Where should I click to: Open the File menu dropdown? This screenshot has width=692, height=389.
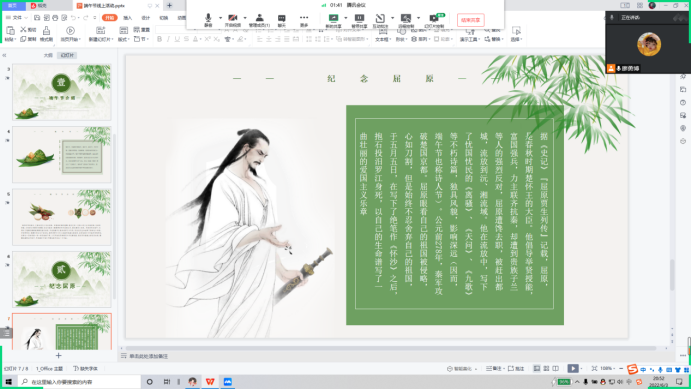[16, 18]
